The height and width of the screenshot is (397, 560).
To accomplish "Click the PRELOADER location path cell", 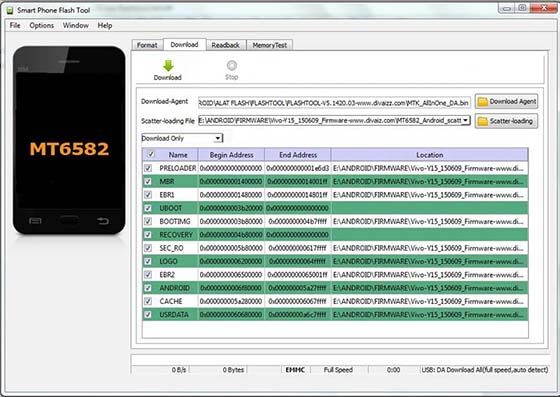I will (430, 168).
